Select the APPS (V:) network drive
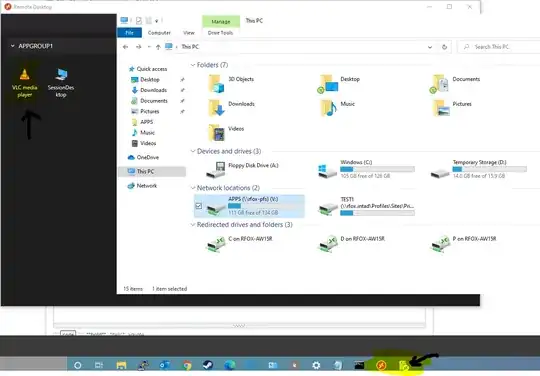Screen dimensions: 540x376 coord(249,206)
